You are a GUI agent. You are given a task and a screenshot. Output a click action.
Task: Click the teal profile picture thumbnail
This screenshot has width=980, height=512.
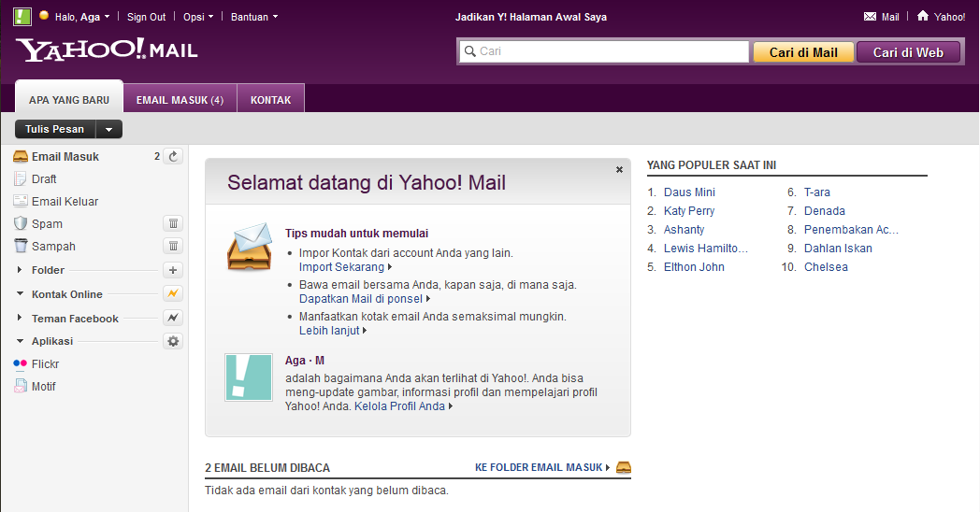249,377
